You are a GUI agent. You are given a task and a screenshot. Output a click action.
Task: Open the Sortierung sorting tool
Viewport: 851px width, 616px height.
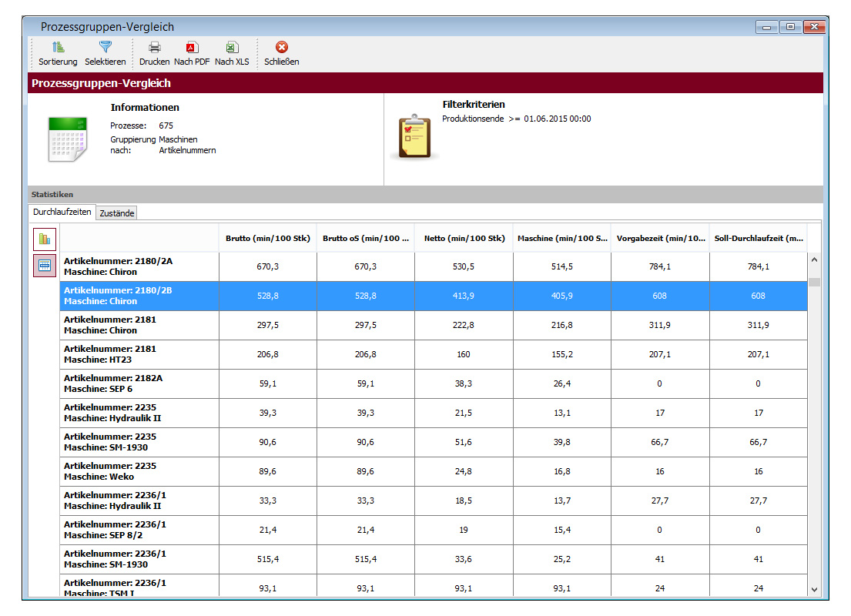click(x=58, y=54)
